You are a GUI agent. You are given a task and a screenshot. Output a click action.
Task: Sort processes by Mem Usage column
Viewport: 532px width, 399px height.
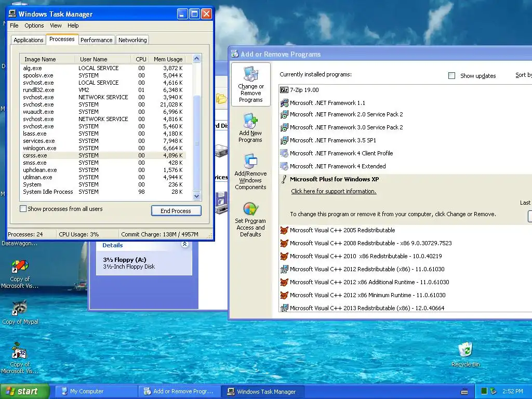click(168, 59)
